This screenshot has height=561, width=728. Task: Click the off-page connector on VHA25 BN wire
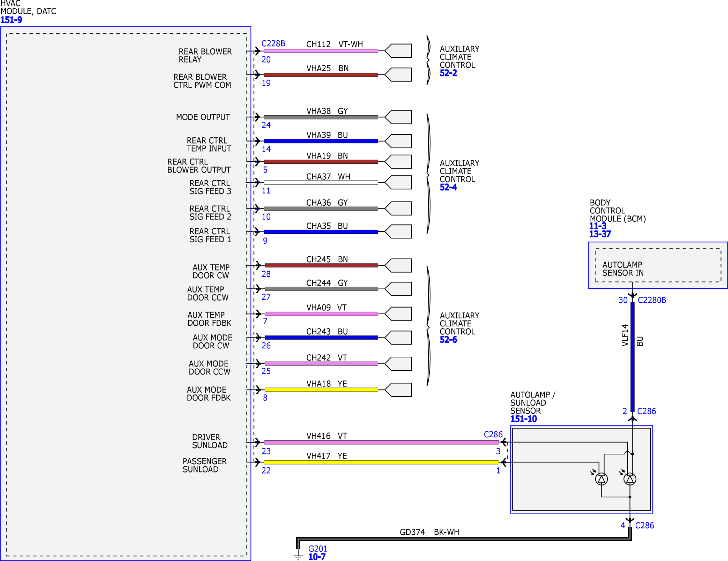[x=398, y=74]
